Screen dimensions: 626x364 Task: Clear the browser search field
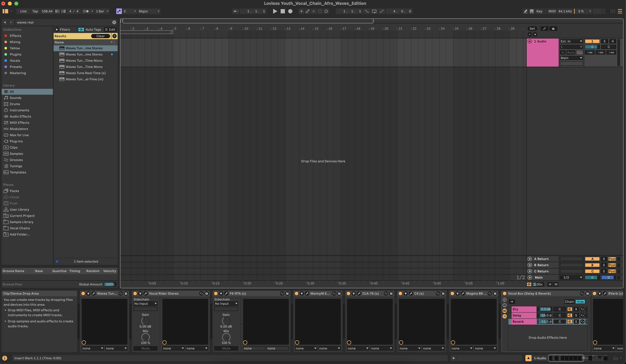114,22
